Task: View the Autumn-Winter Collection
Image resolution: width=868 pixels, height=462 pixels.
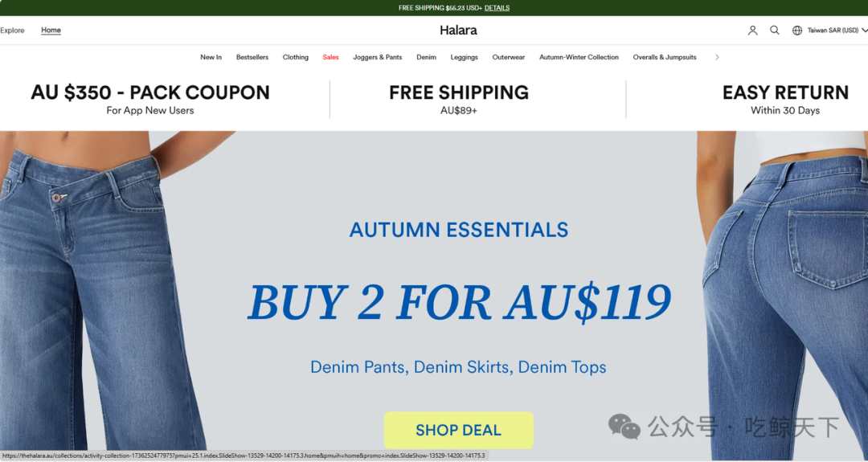Action: click(579, 57)
